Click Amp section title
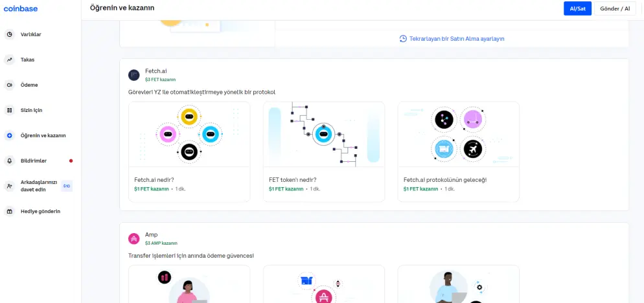 [151, 235]
